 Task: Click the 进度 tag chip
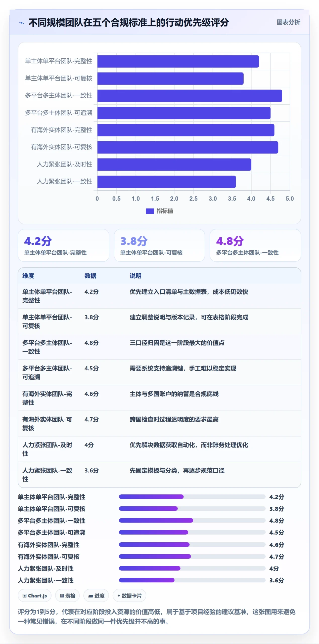pyautogui.click(x=96, y=595)
